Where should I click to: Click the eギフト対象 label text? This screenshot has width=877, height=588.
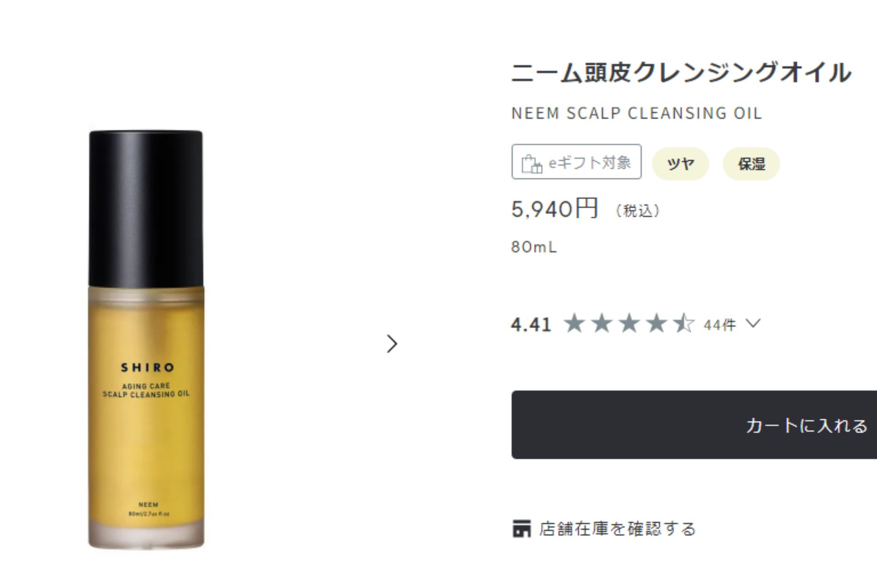pos(590,163)
